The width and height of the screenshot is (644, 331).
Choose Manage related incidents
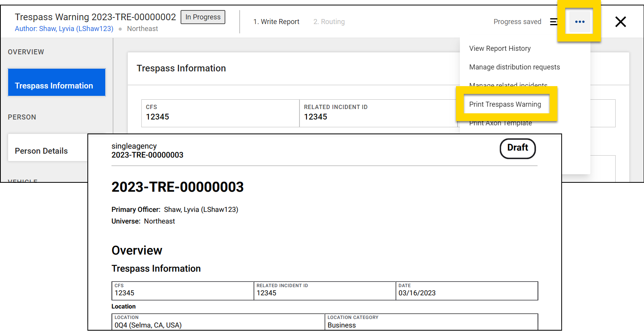pyautogui.click(x=508, y=85)
